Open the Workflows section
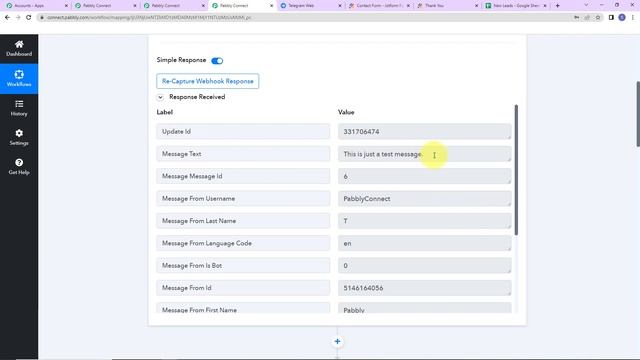 [19, 78]
